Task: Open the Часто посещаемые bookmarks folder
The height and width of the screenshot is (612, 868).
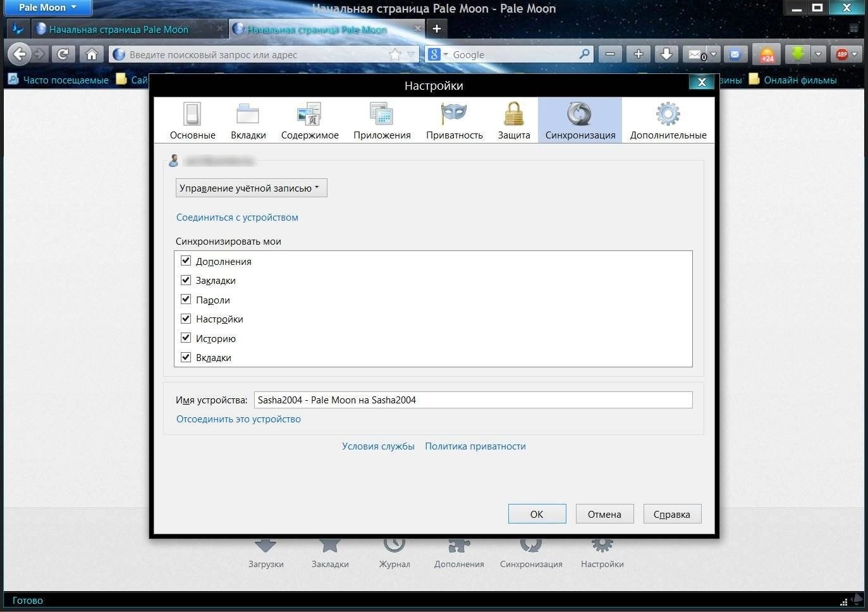Action: (x=58, y=80)
